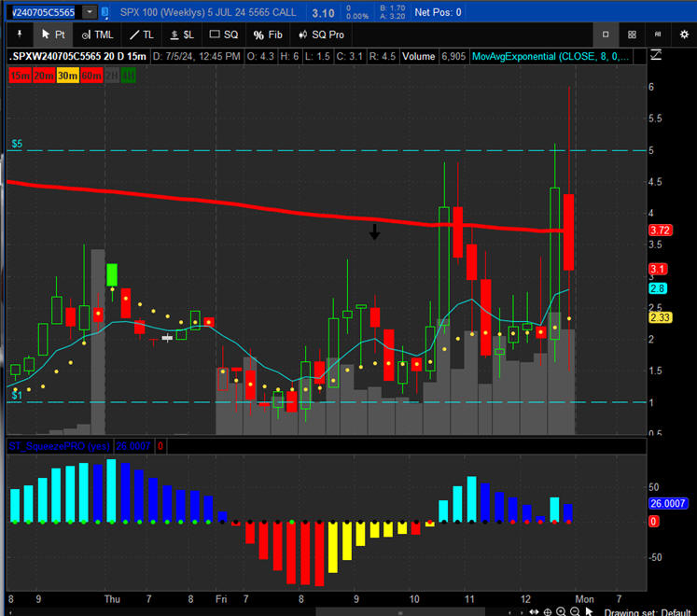Image resolution: width=697 pixels, height=616 pixels.
Task: Click the pin icon in drawing toolbar
Action: [x=19, y=35]
